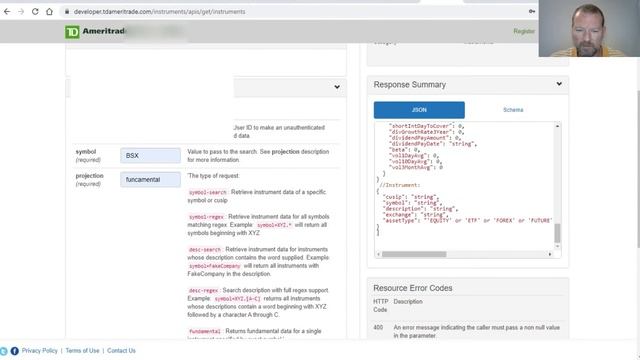Open the Facebook icon in footer
640x360 pixels.
click(x=15, y=351)
